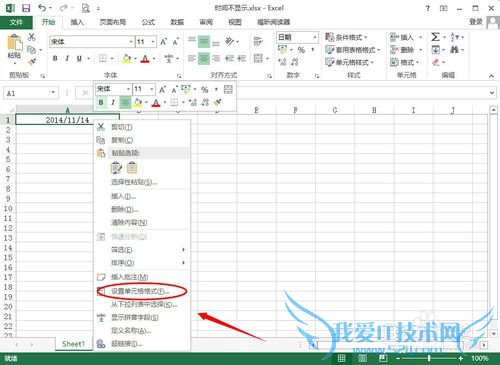Apply fill color using ribbon paint bucket
Screen dimensions: 500x365
click(x=126, y=59)
